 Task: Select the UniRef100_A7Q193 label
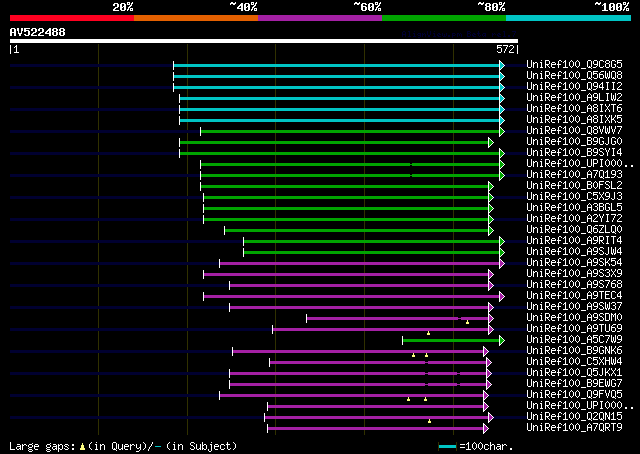click(x=574, y=174)
